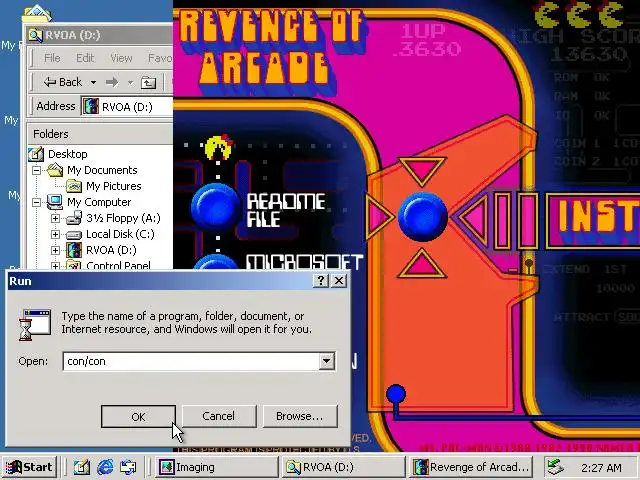Select Local Disk (C:) in tree

click(x=120, y=234)
